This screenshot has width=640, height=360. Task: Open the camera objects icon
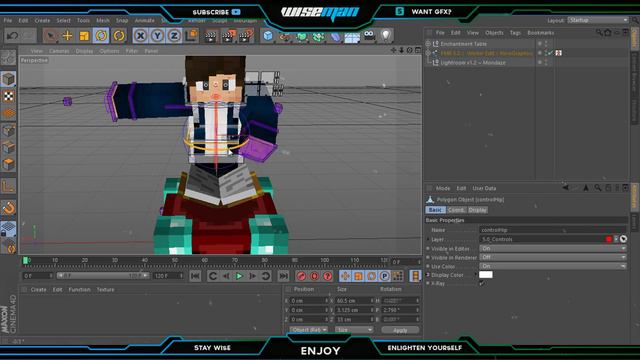pyautogui.click(x=369, y=36)
